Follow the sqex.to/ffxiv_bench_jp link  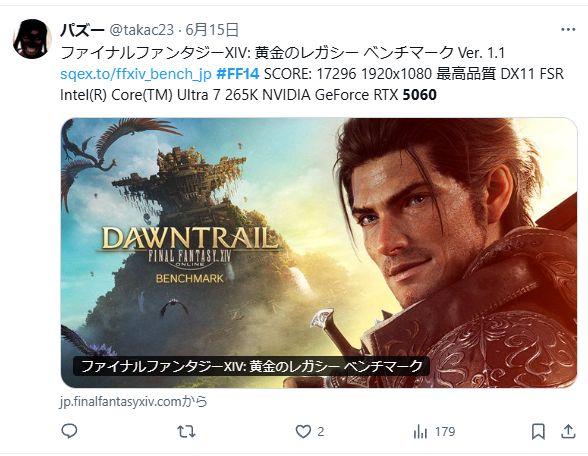click(136, 74)
